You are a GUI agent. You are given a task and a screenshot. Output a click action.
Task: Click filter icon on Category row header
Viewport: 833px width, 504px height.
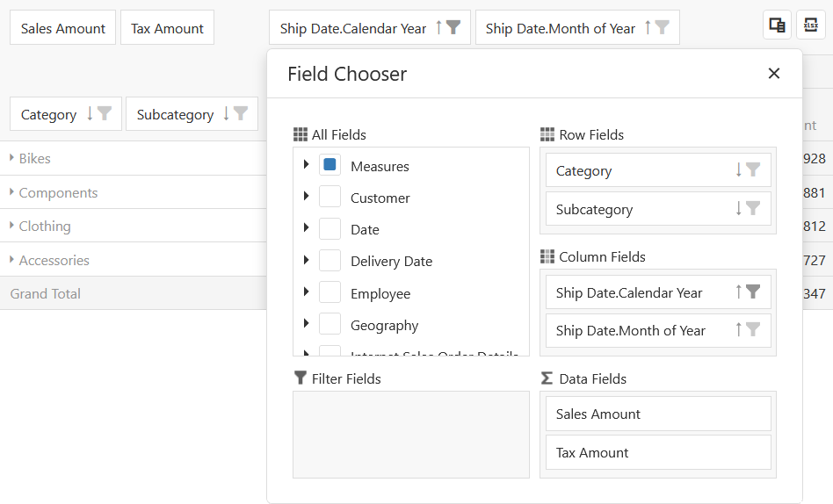point(105,114)
